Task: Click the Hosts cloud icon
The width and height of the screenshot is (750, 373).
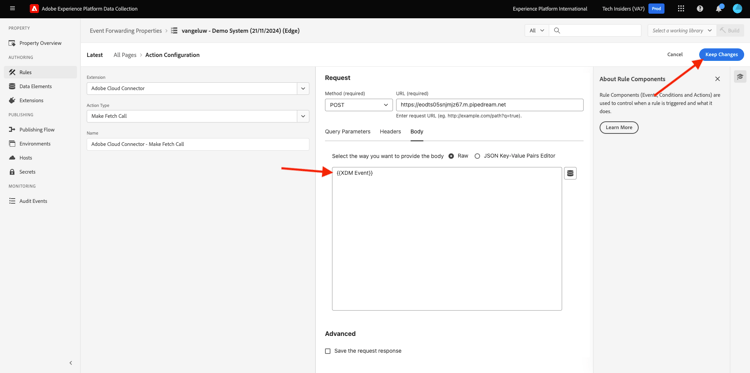Action: click(x=12, y=158)
